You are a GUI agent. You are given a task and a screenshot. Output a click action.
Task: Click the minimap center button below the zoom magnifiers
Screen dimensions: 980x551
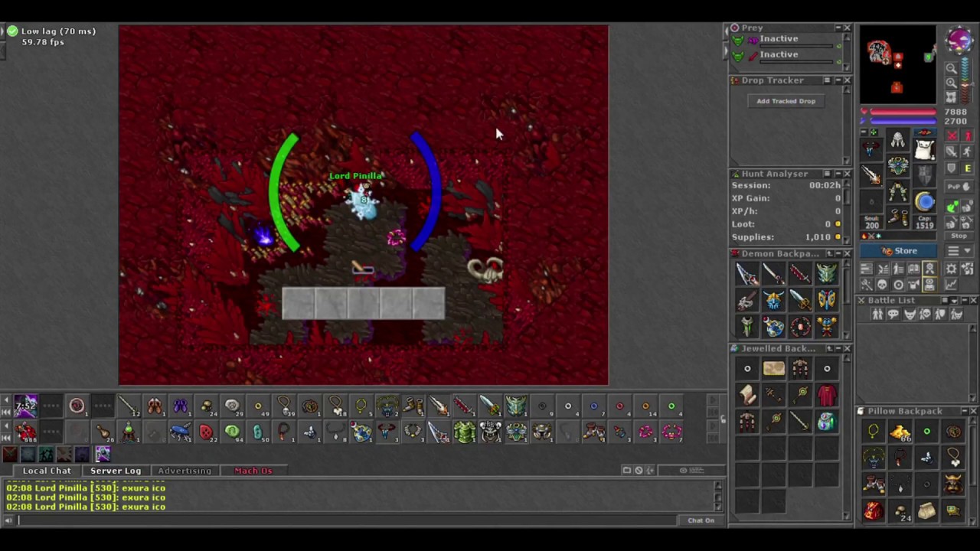point(951,96)
